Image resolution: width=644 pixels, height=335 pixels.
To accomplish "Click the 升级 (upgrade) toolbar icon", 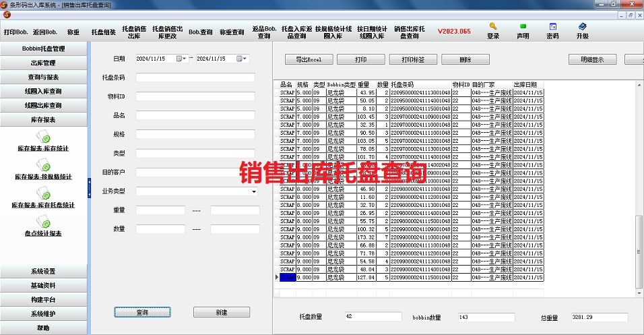I will (x=582, y=27).
